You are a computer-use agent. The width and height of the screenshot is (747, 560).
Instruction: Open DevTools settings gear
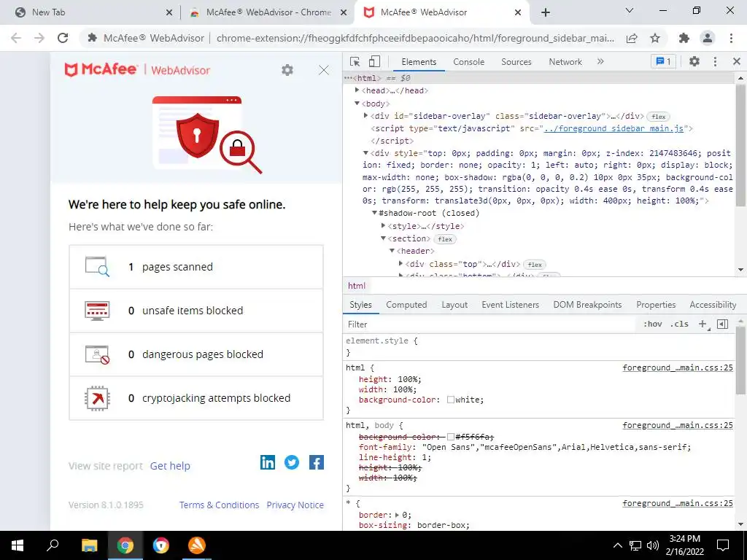694,61
